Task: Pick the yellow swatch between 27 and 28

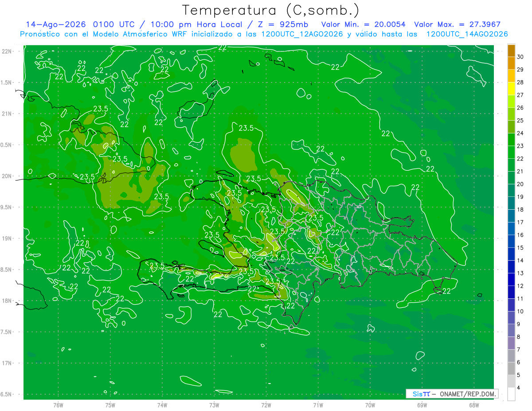Action: pos(511,89)
